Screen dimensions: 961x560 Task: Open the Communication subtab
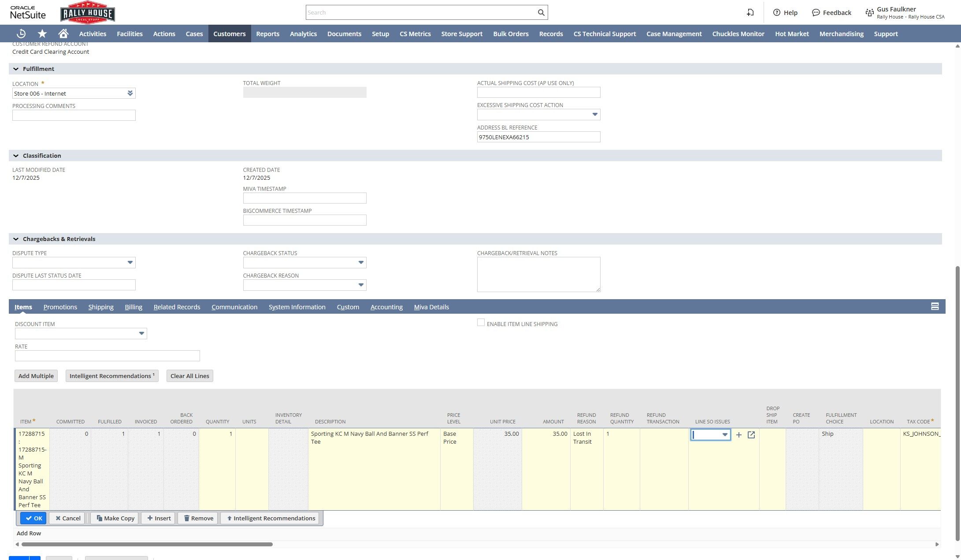[x=234, y=307]
